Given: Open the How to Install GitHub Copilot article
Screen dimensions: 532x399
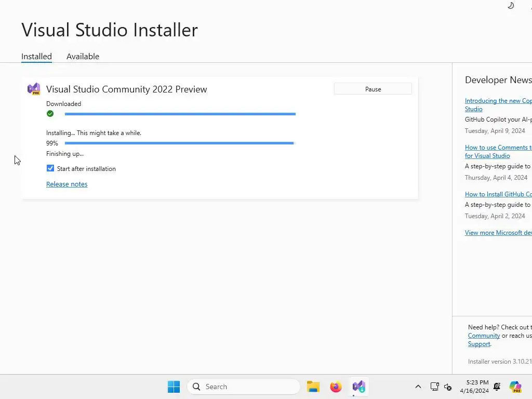Looking at the screenshot, I should [498, 194].
